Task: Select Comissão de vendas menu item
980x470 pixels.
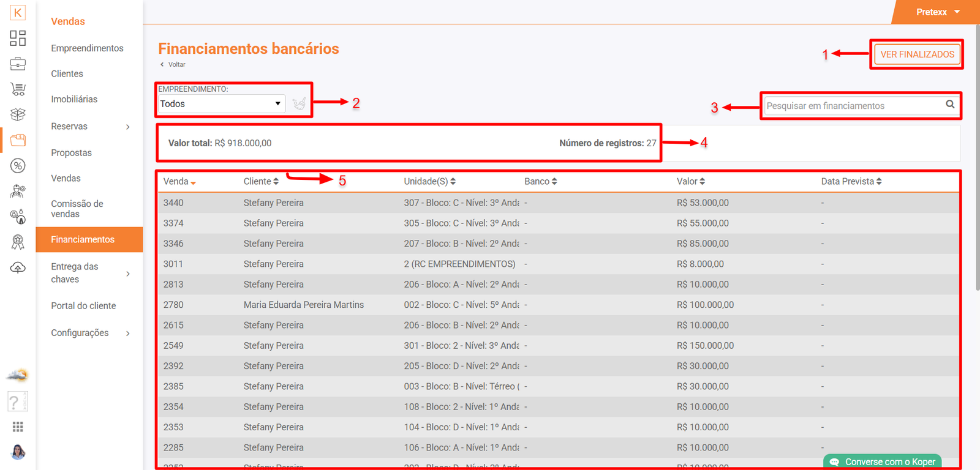Action: pos(77,209)
